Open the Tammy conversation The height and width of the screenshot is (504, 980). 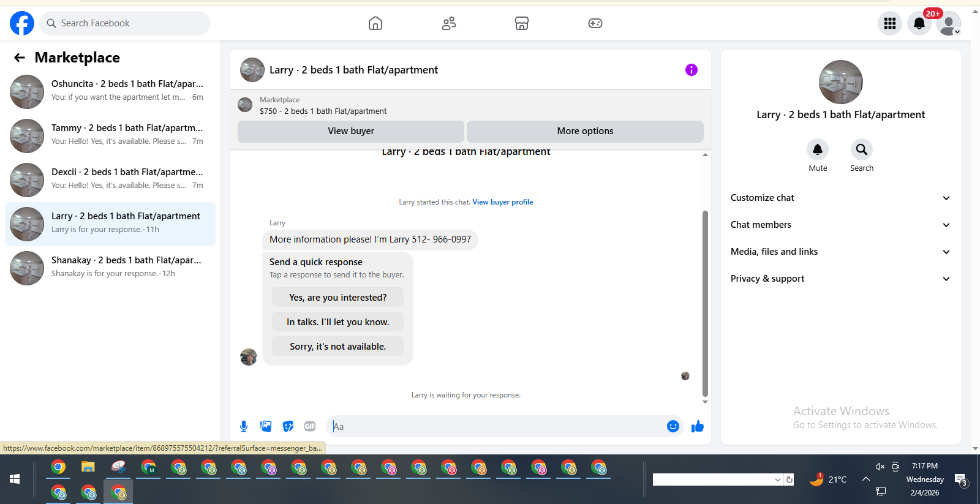tap(110, 135)
